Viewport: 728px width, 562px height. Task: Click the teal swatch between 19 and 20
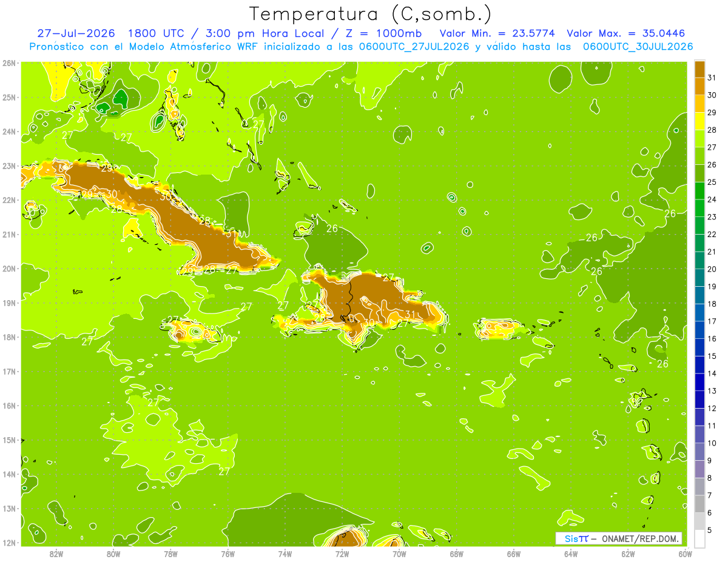pyautogui.click(x=699, y=278)
